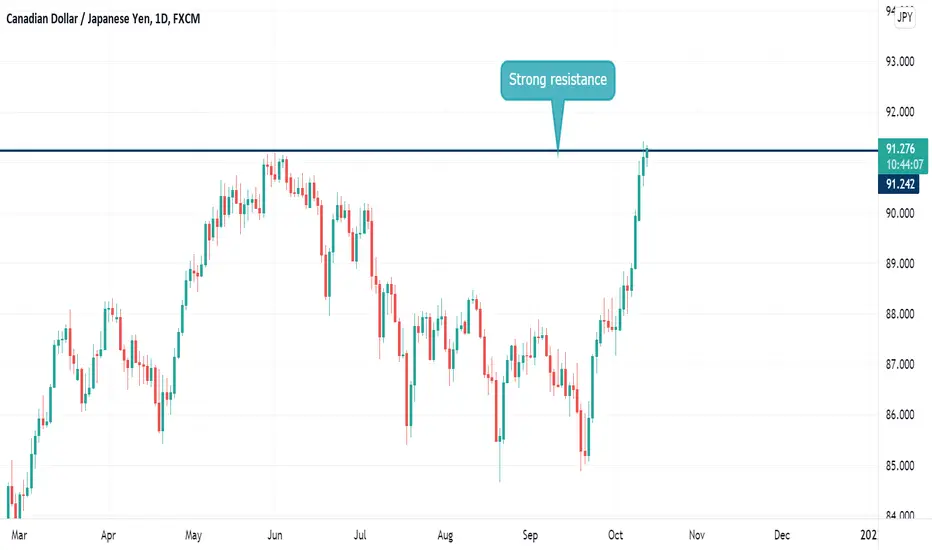Click the 10:44:07 countdown timer label

pyautogui.click(x=905, y=165)
